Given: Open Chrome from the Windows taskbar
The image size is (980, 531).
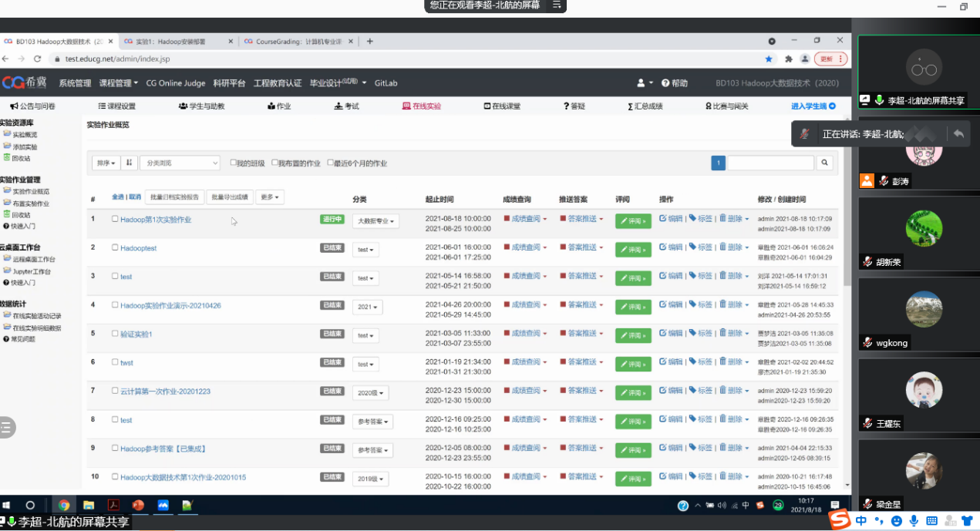Looking at the screenshot, I should (64, 506).
